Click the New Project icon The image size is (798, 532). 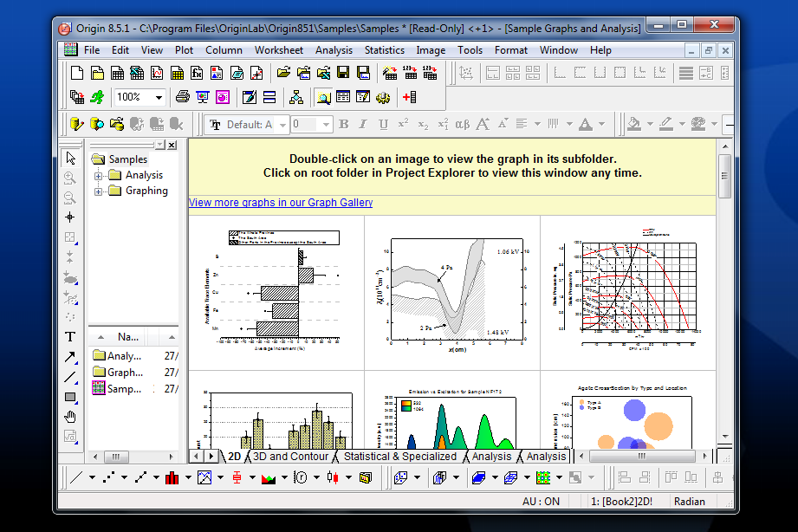click(x=76, y=73)
